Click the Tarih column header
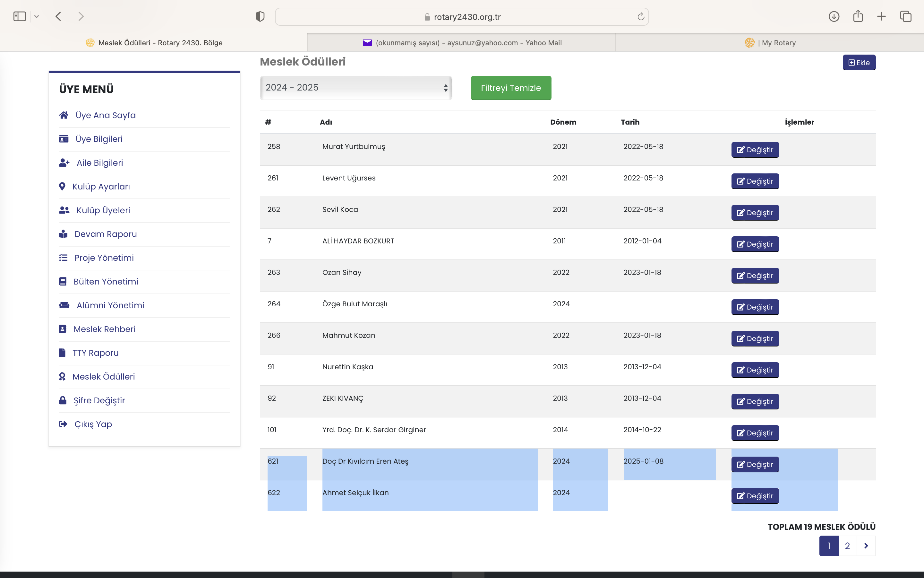This screenshot has height=578, width=924. (x=630, y=122)
